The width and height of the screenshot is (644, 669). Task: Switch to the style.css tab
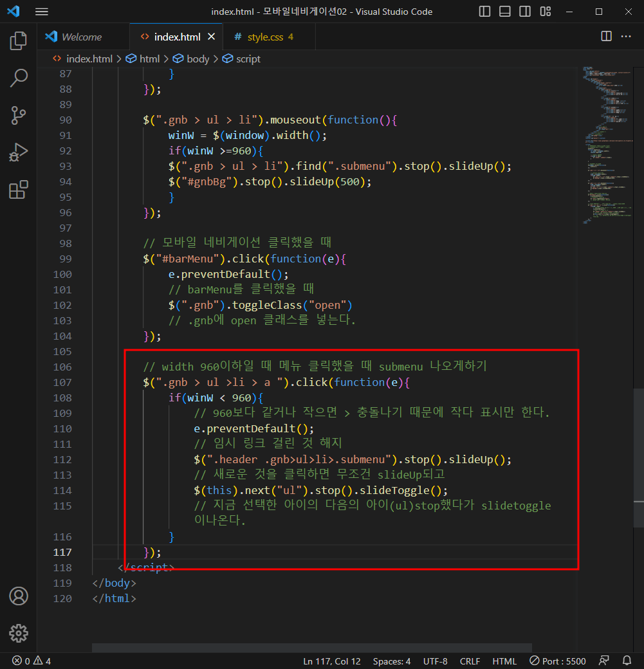coord(269,37)
